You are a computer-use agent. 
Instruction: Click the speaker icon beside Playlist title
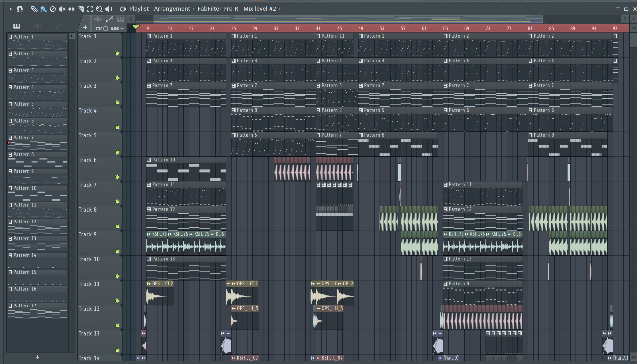tap(123, 9)
